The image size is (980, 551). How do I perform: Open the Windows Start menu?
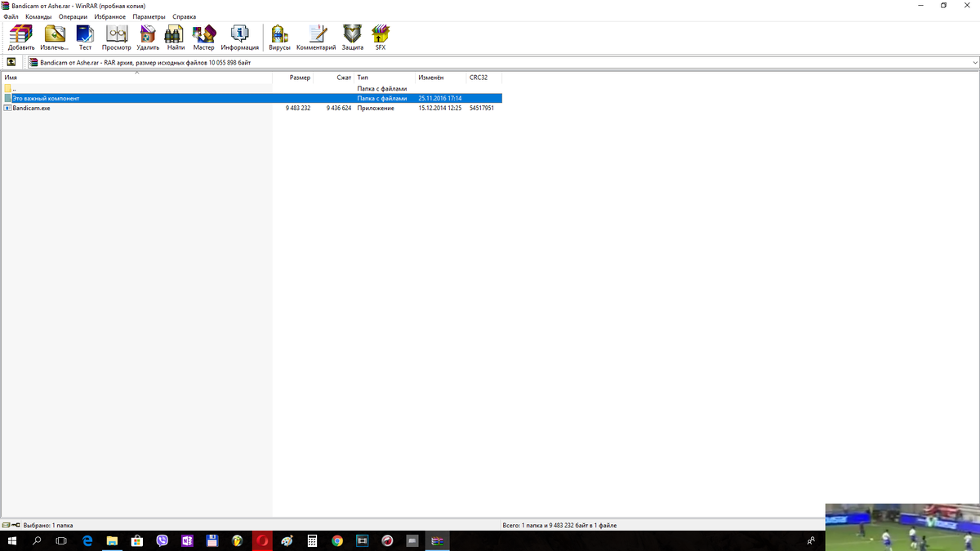tap(12, 540)
